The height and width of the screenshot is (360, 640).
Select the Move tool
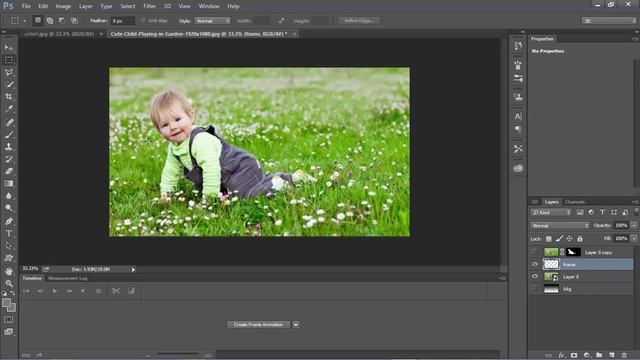(x=9, y=48)
